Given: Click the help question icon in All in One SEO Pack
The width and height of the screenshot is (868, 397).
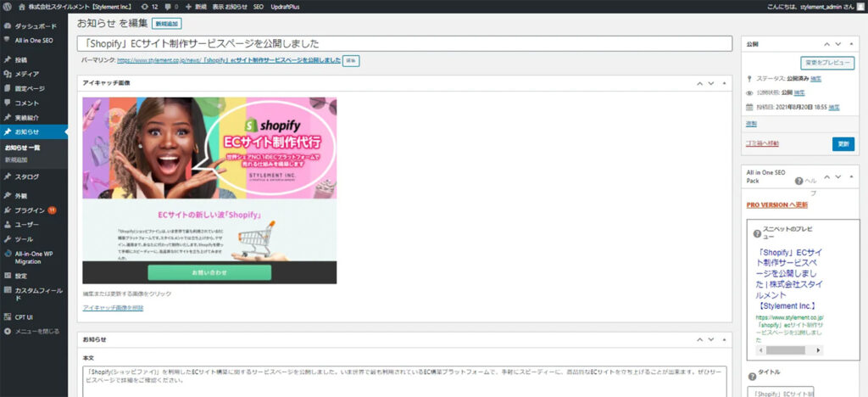Looking at the screenshot, I should (x=798, y=181).
